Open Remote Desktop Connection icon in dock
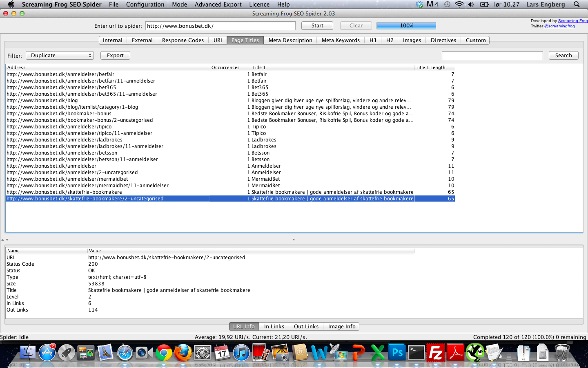Viewport: 588px width, 368px height. click(339, 352)
